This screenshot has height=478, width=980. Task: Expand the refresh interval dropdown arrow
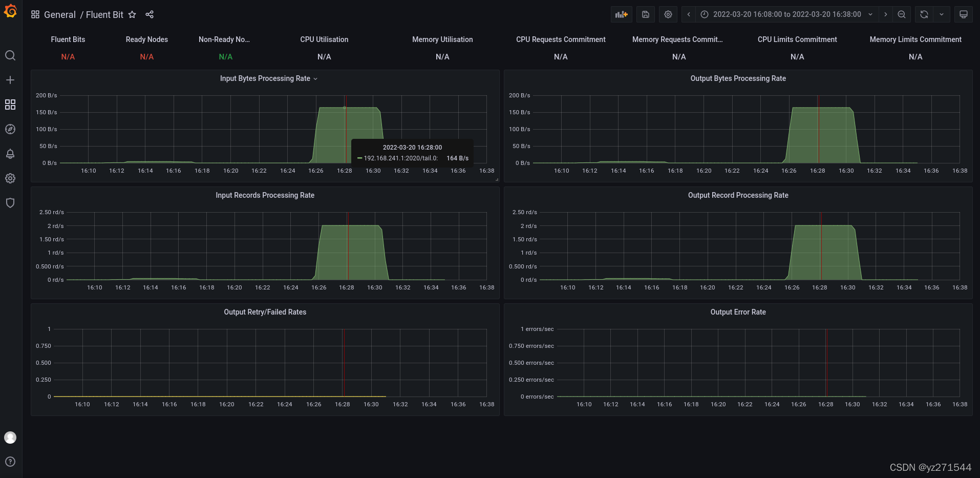tap(941, 14)
